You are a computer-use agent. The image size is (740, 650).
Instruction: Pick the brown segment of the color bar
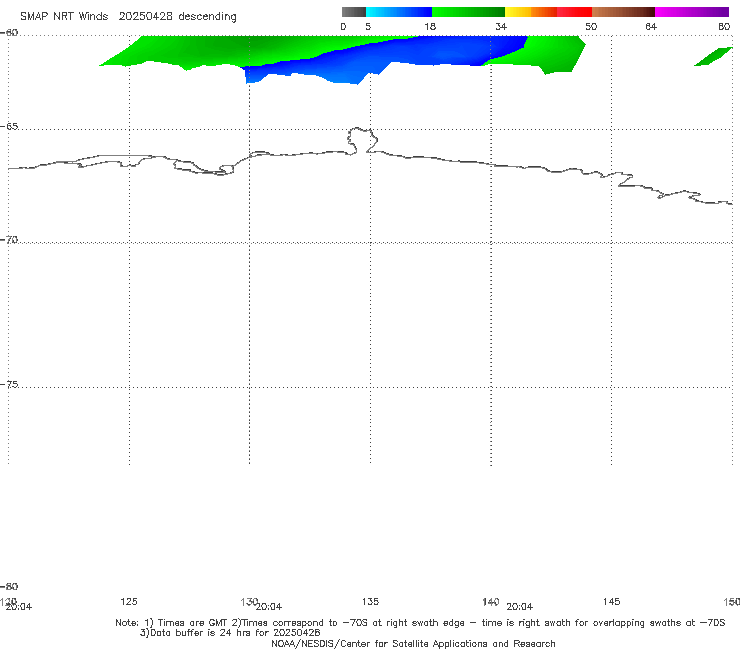[623, 12]
